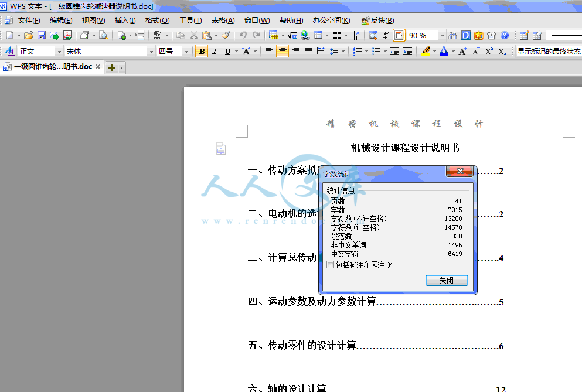Open paragraph style 正文 dropdown

tap(59, 52)
